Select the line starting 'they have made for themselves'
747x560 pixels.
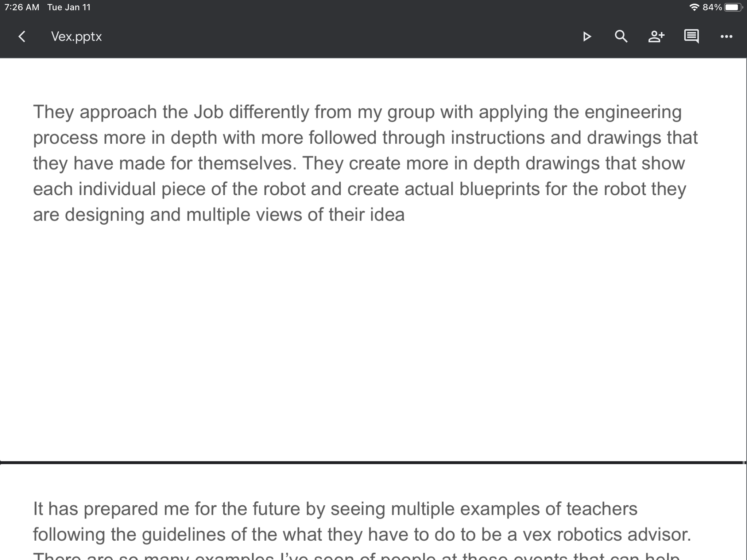pos(359,163)
